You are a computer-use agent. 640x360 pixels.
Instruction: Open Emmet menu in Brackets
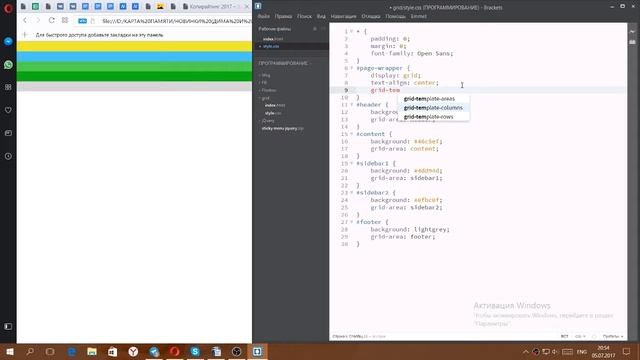click(418, 16)
